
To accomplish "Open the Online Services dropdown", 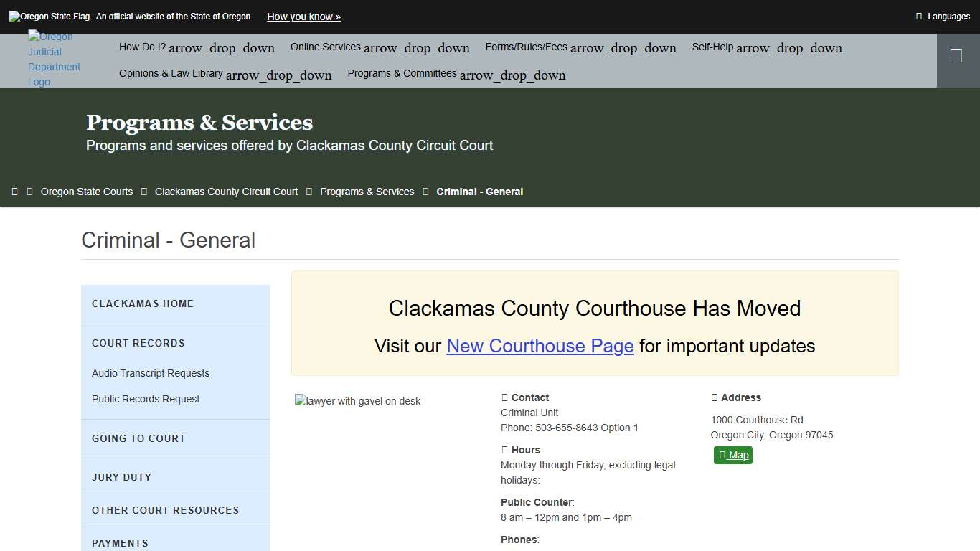I will (380, 47).
